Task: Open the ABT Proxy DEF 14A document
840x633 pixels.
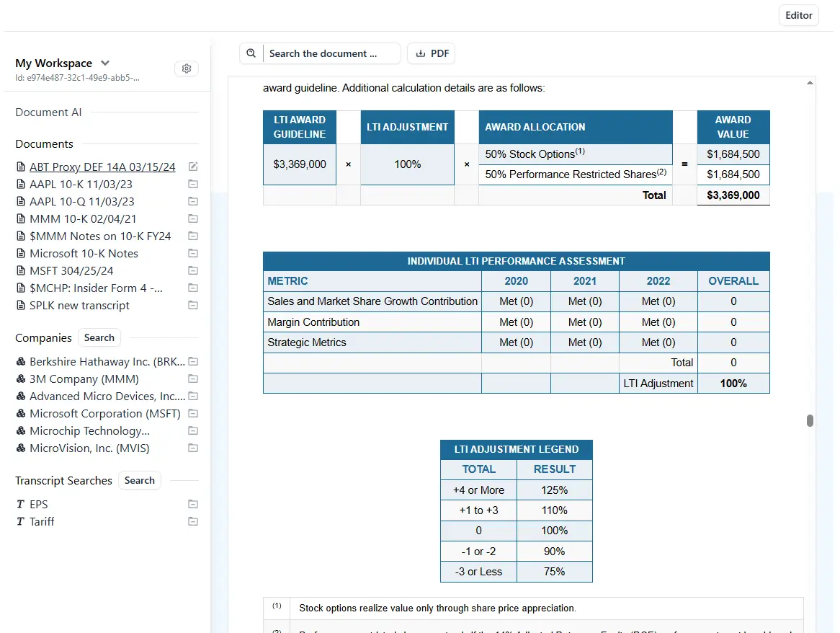Action: (102, 167)
